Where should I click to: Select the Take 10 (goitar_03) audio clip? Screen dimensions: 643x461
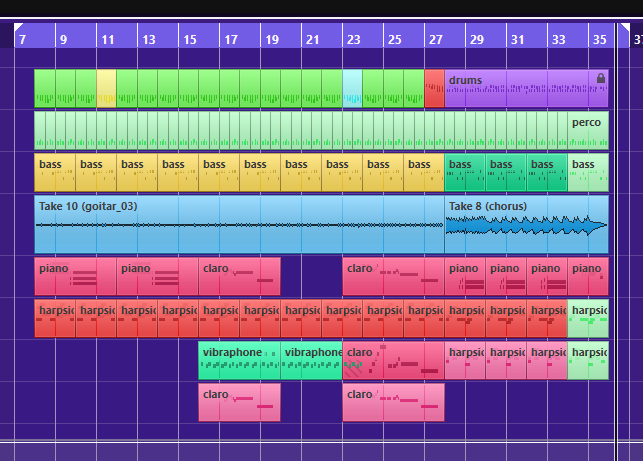[238, 225]
